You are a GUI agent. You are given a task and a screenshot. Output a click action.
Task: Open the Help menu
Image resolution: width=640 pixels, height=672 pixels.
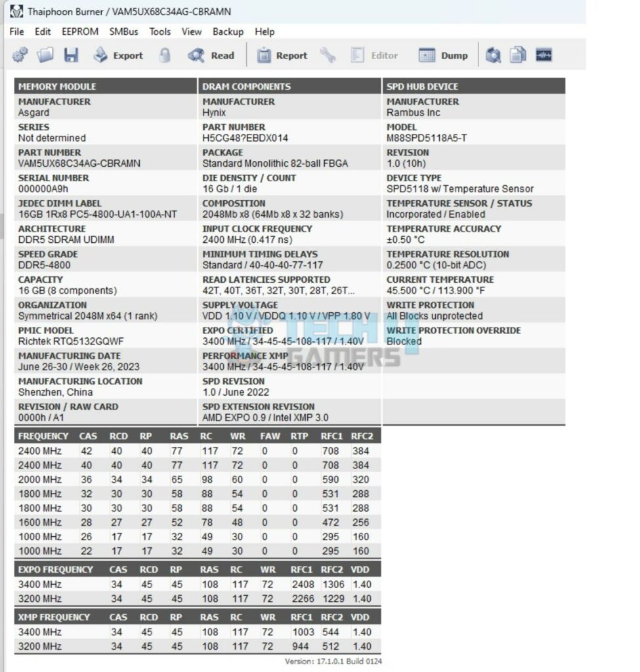click(265, 31)
